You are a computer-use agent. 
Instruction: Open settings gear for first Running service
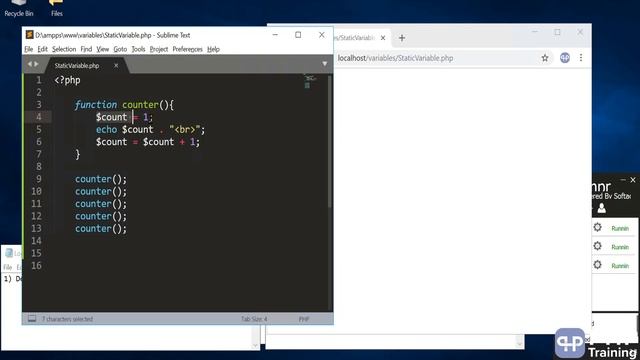(598, 227)
